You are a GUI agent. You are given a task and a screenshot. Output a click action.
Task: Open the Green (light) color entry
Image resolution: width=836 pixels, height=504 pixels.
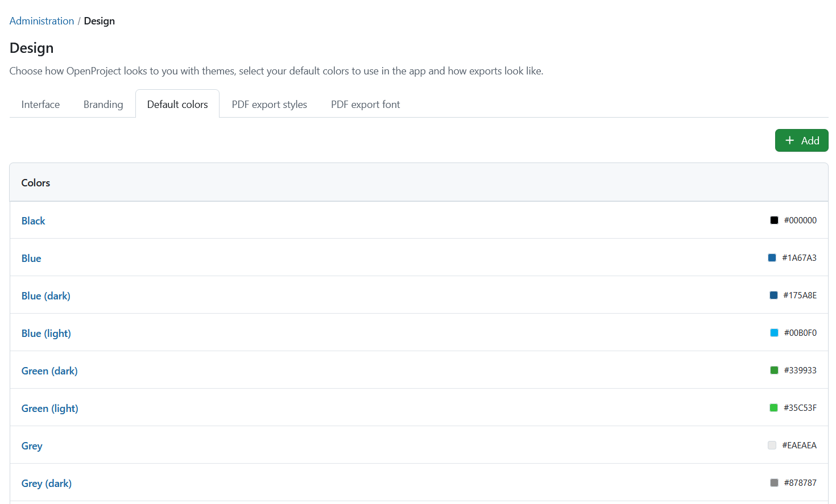click(x=50, y=409)
